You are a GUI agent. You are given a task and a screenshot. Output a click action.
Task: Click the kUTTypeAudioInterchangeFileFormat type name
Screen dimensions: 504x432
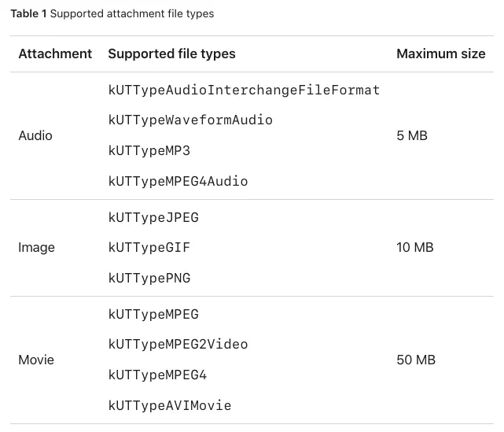(x=244, y=90)
